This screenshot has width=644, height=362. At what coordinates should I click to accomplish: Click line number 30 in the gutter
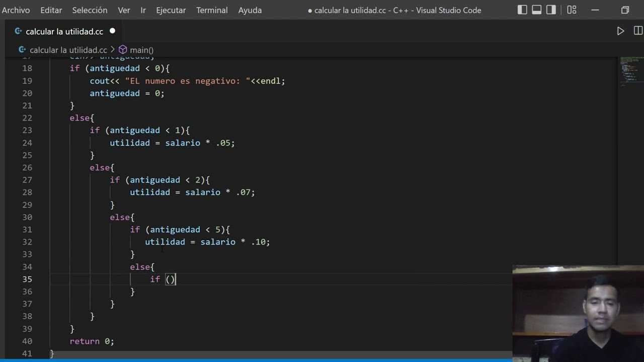coord(27,217)
